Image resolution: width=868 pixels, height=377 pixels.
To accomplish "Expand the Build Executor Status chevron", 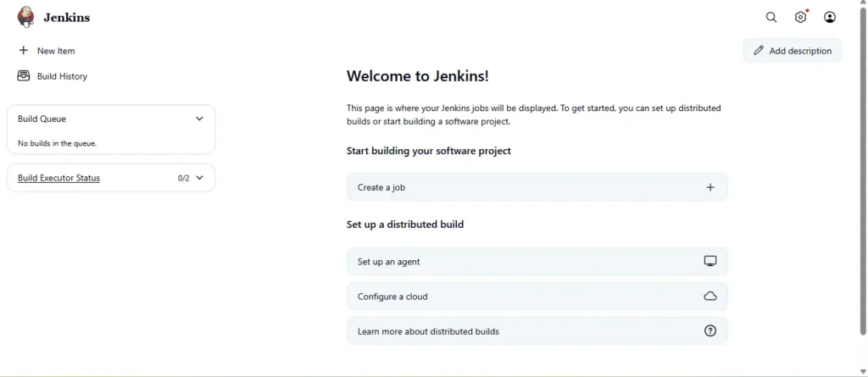I will [200, 178].
